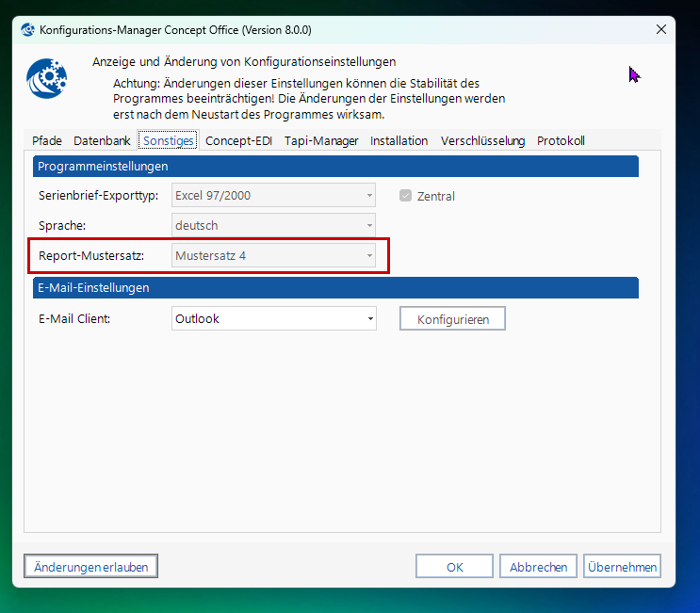The image size is (700, 613).
Task: Click the window title text
Action: click(175, 30)
